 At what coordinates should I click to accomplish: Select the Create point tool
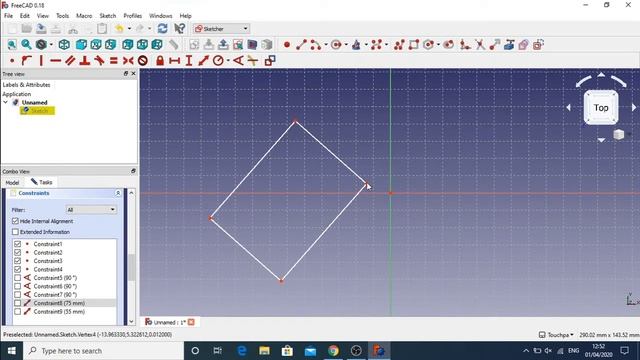[x=287, y=44]
